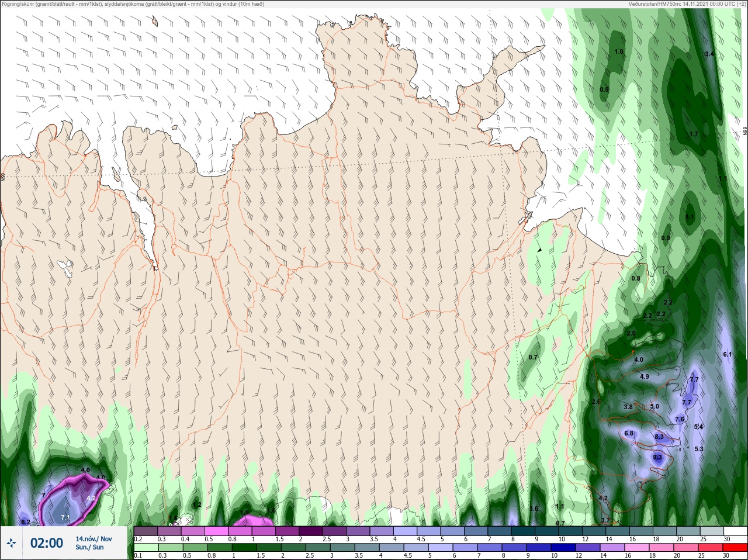Viewport: 748px width, 560px height.
Task: Click the date text 14.nóv./ Nov
Action: 93,539
